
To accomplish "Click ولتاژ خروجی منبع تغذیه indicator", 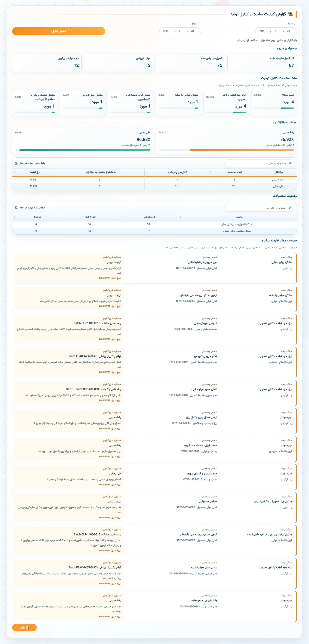I will pos(204,601).
